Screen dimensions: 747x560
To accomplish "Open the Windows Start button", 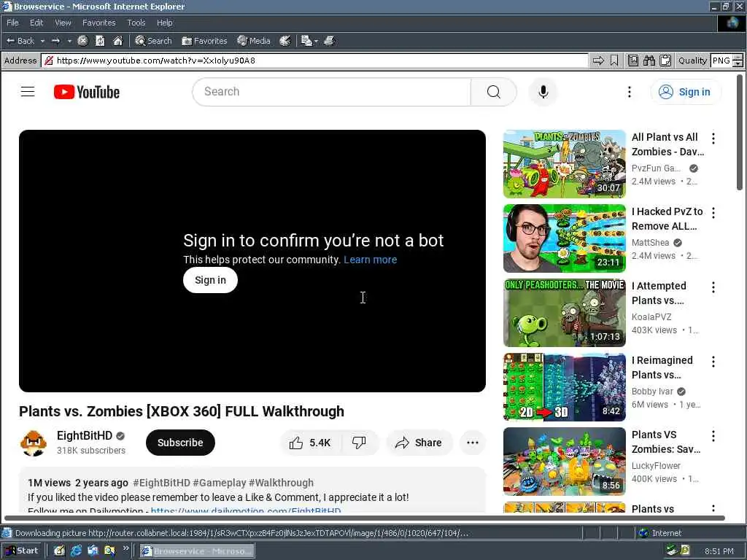I will 22,551.
